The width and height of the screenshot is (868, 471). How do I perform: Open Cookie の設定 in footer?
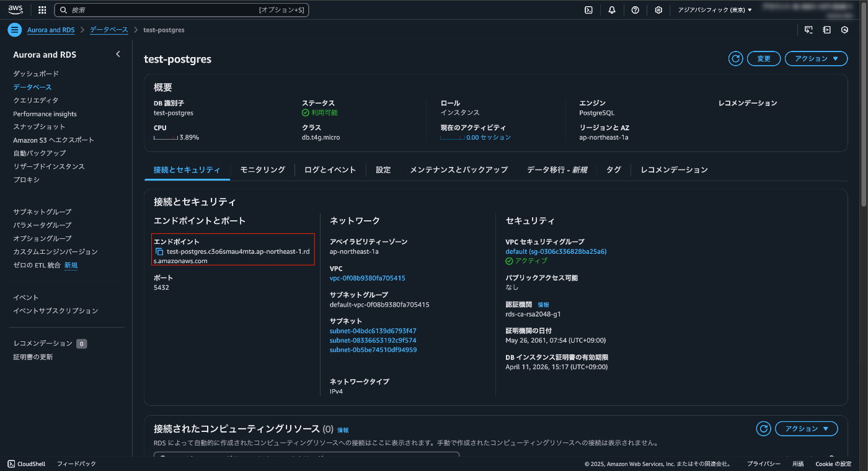(833, 464)
